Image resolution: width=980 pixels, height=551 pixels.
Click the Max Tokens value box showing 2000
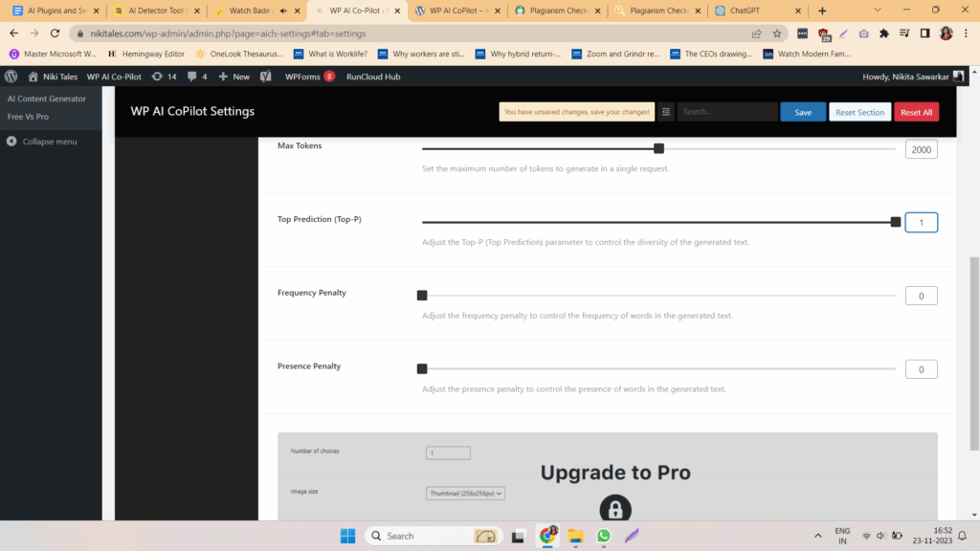[922, 149]
